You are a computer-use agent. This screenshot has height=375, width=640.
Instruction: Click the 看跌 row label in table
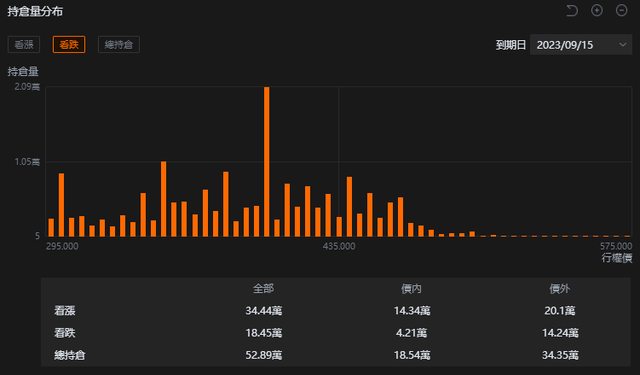(65, 333)
